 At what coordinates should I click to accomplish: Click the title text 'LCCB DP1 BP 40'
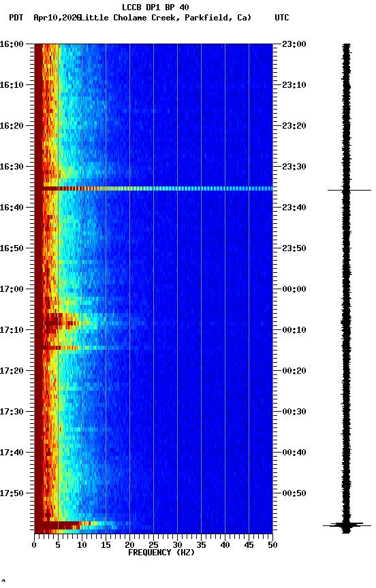[155, 7]
